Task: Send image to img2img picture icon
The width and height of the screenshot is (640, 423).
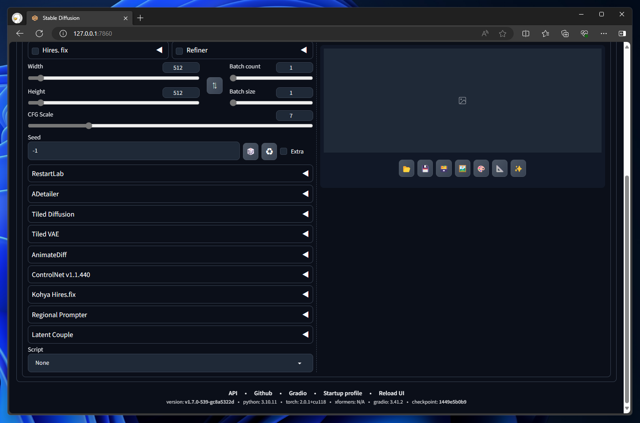Action: point(462,169)
